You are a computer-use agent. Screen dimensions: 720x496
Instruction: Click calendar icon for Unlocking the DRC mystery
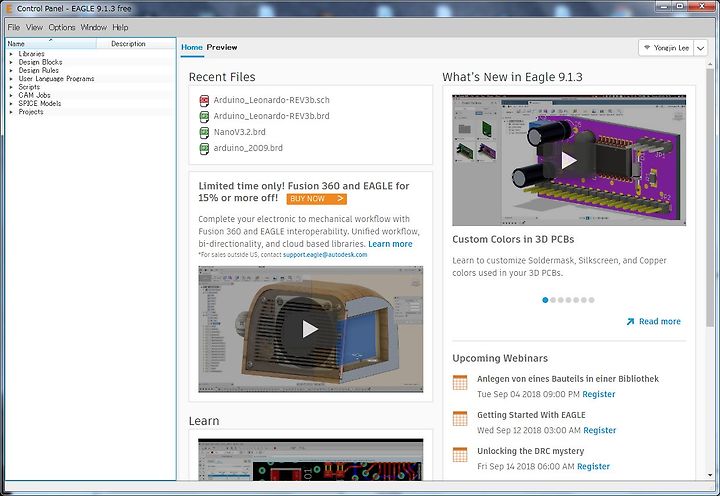[x=460, y=454]
